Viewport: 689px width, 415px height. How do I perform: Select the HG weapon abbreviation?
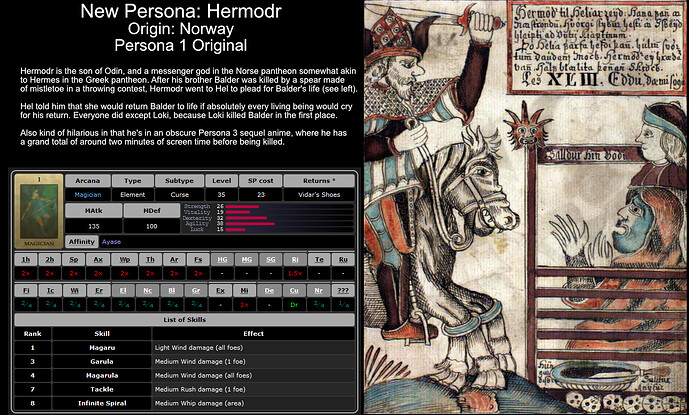coord(222,259)
